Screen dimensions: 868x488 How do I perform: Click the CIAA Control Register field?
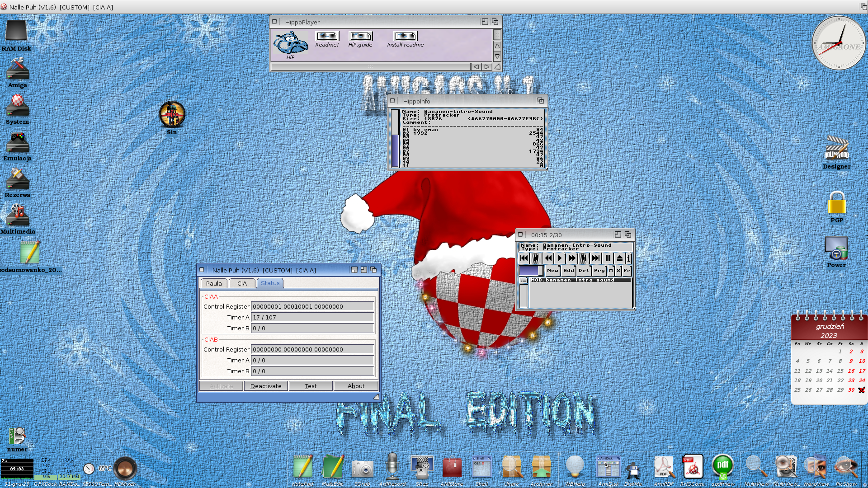(x=312, y=306)
